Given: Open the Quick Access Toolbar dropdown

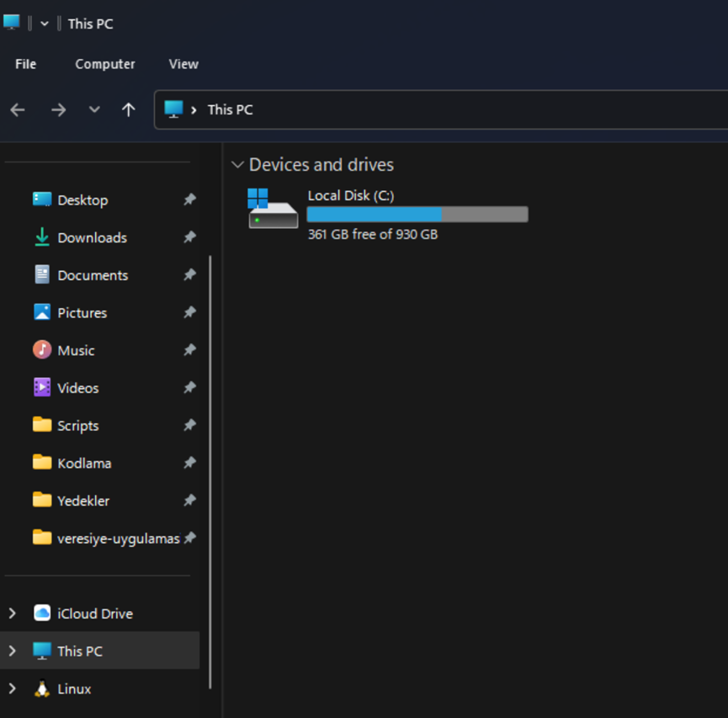Looking at the screenshot, I should pos(44,24).
